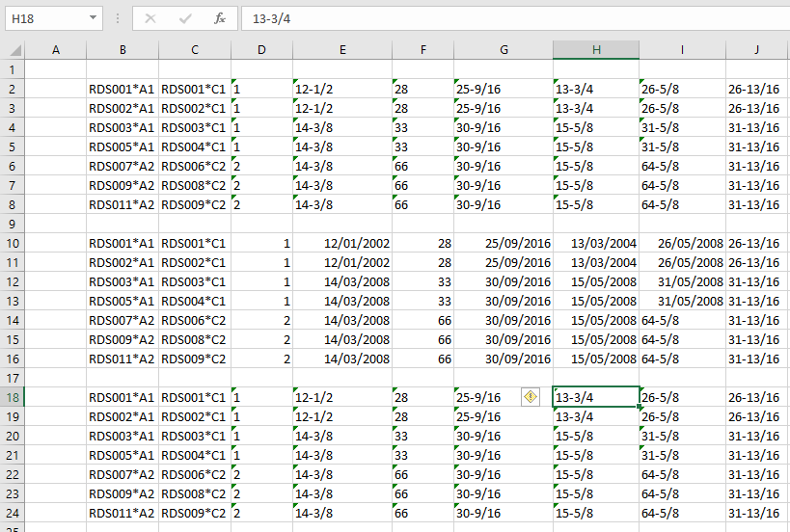This screenshot has width=790, height=532.
Task: Click the three-dot resize handle beside Name Box
Action: (117, 18)
